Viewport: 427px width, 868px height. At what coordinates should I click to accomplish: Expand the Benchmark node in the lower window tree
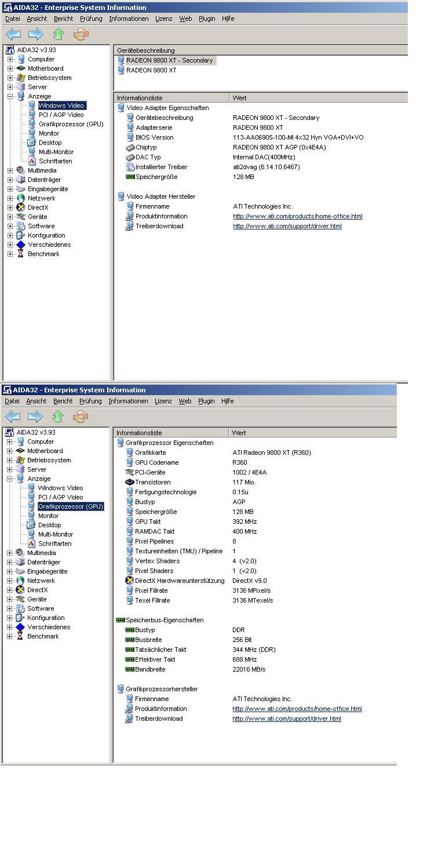(x=9, y=636)
